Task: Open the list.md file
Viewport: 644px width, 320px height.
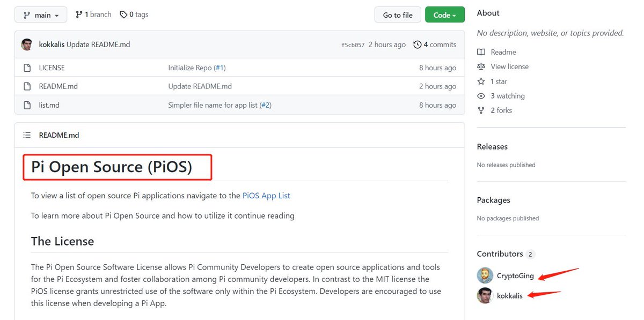Action: coord(49,105)
